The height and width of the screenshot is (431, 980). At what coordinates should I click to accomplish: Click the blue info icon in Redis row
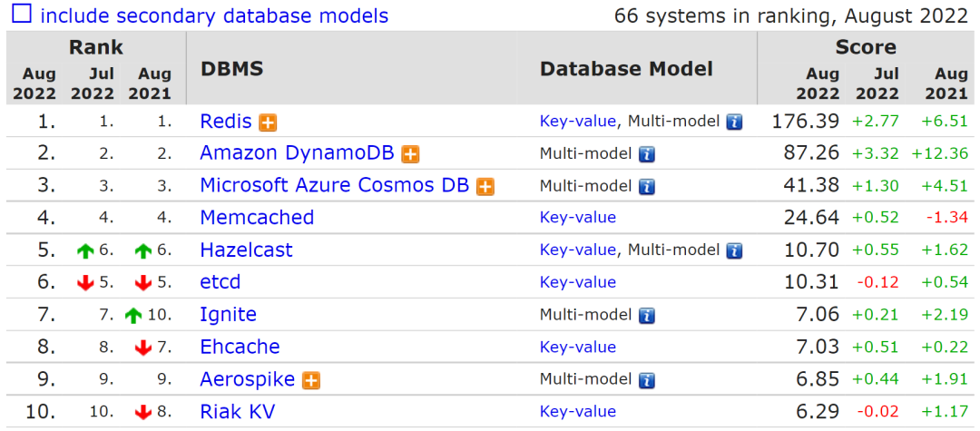pyautogui.click(x=734, y=122)
